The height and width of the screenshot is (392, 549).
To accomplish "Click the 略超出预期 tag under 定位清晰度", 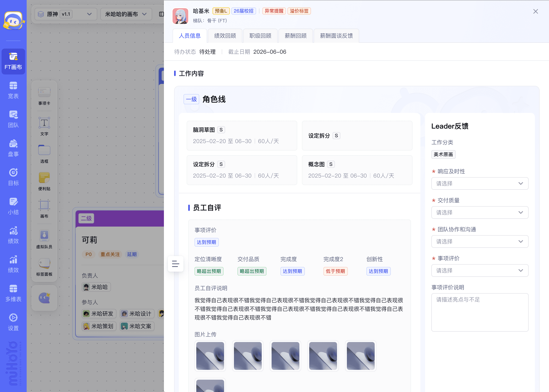I will [209, 271].
